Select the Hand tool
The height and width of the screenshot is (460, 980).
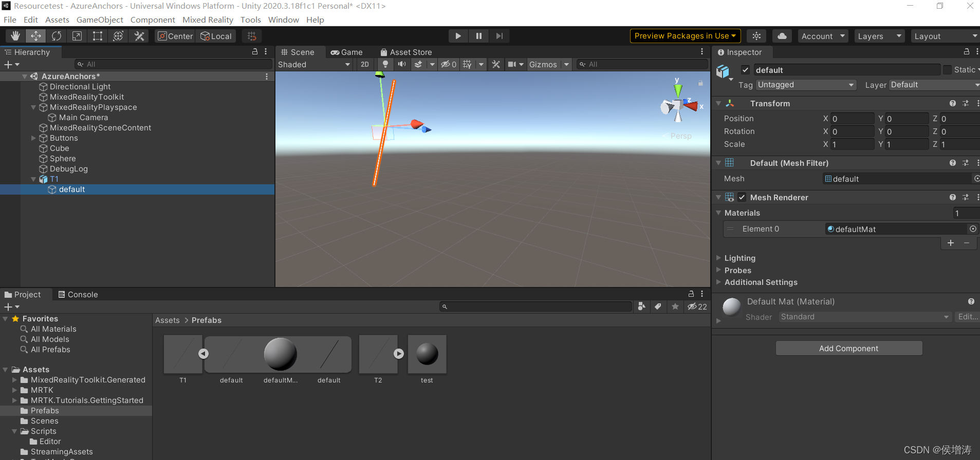pos(15,36)
